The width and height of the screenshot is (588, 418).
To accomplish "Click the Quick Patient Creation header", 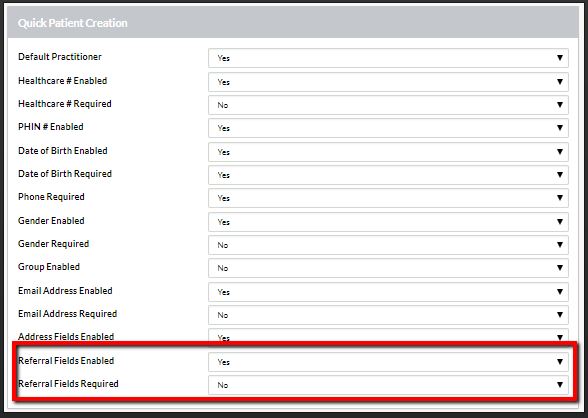I will point(73,23).
